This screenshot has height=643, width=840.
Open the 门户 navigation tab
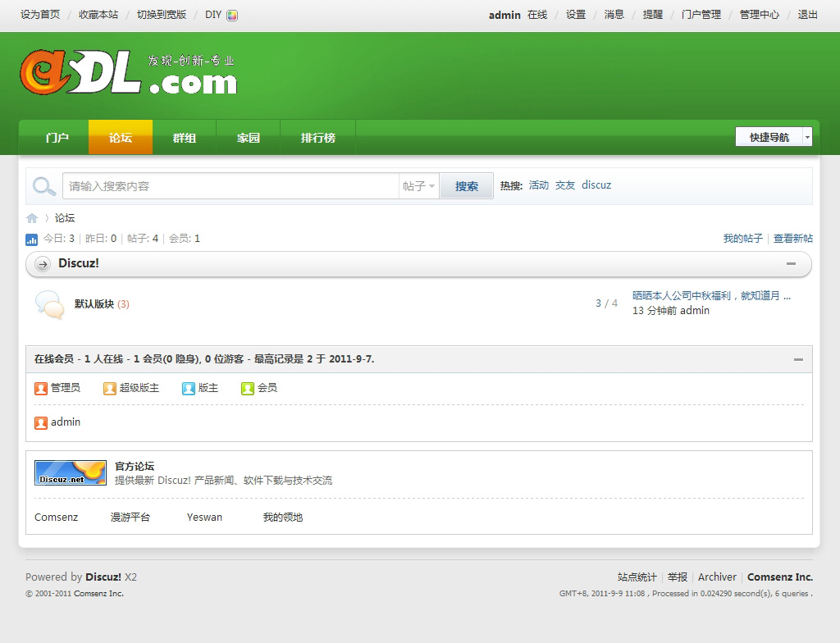pyautogui.click(x=57, y=138)
